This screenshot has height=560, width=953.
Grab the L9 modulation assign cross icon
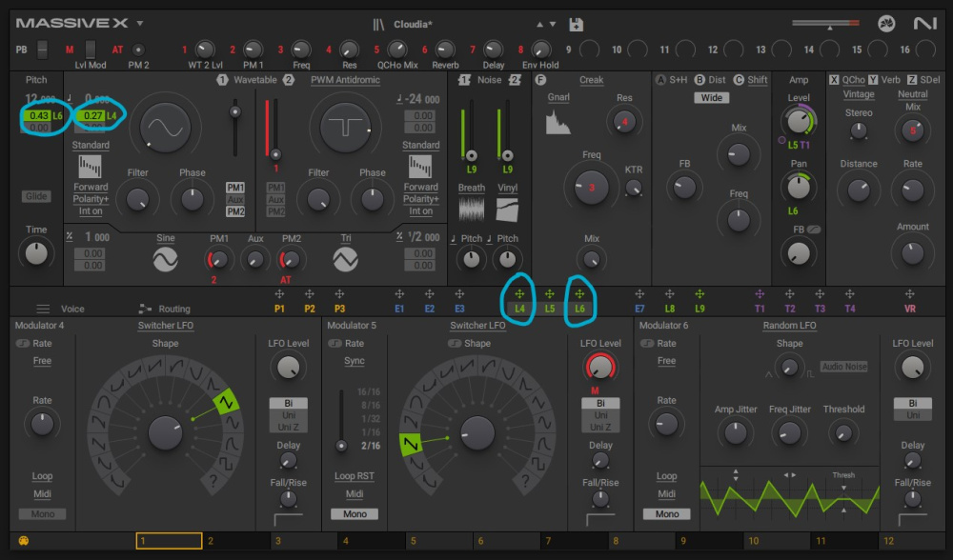700,294
